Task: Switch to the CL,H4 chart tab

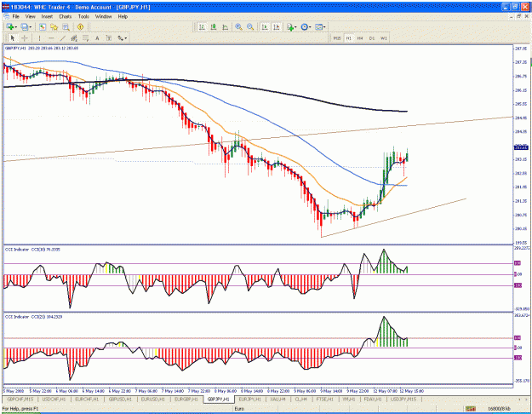Action: tap(301, 399)
